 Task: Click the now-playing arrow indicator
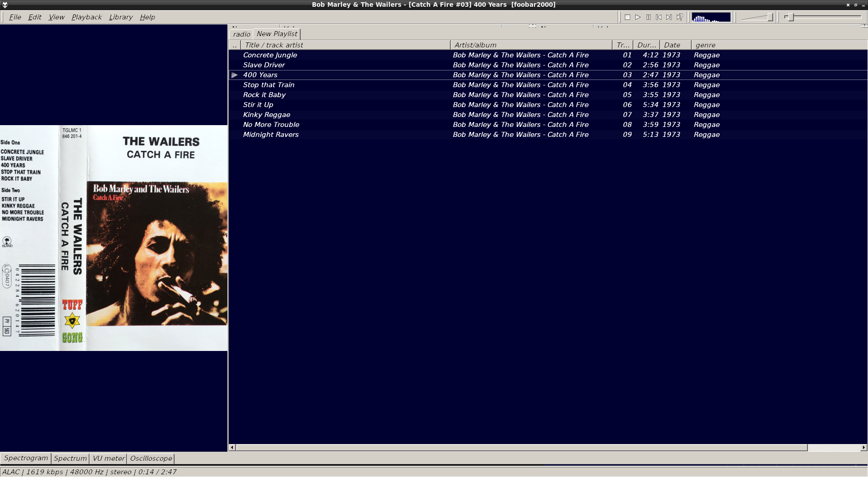point(235,75)
